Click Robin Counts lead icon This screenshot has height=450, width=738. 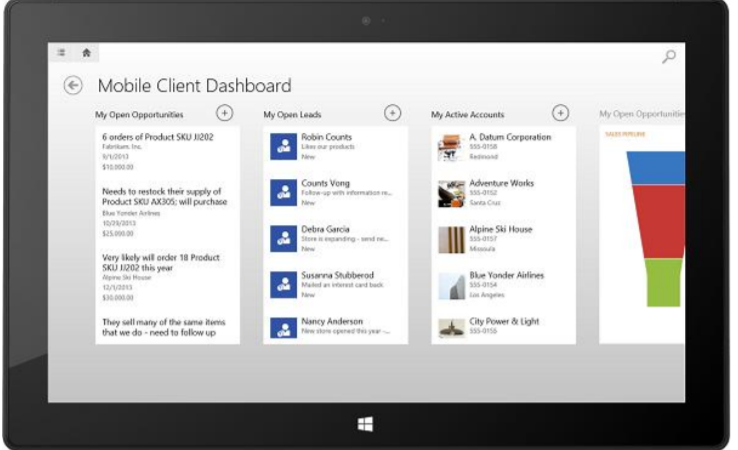pos(283,146)
